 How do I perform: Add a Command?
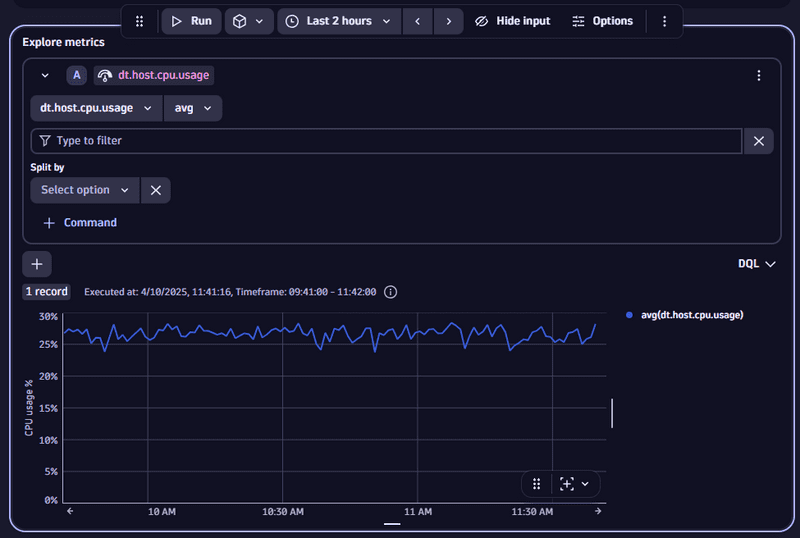point(80,223)
